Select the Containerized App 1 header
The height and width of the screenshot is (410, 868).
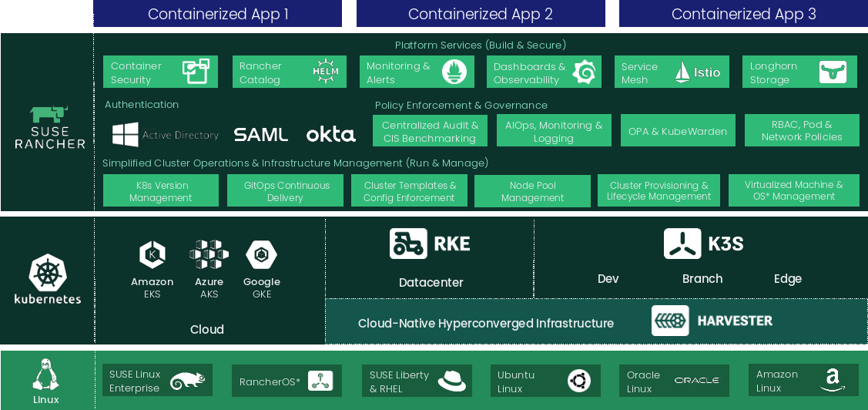(x=218, y=14)
